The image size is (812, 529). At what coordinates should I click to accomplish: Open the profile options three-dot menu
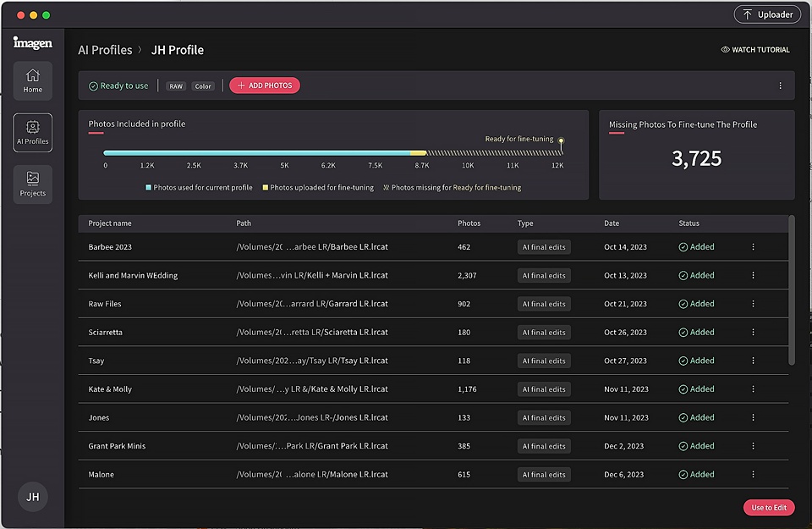781,85
